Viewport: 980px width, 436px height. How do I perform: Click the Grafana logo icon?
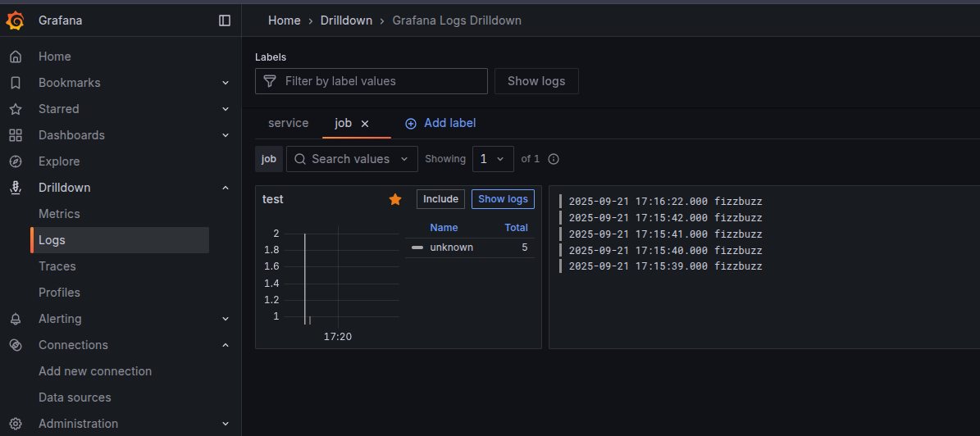16,20
